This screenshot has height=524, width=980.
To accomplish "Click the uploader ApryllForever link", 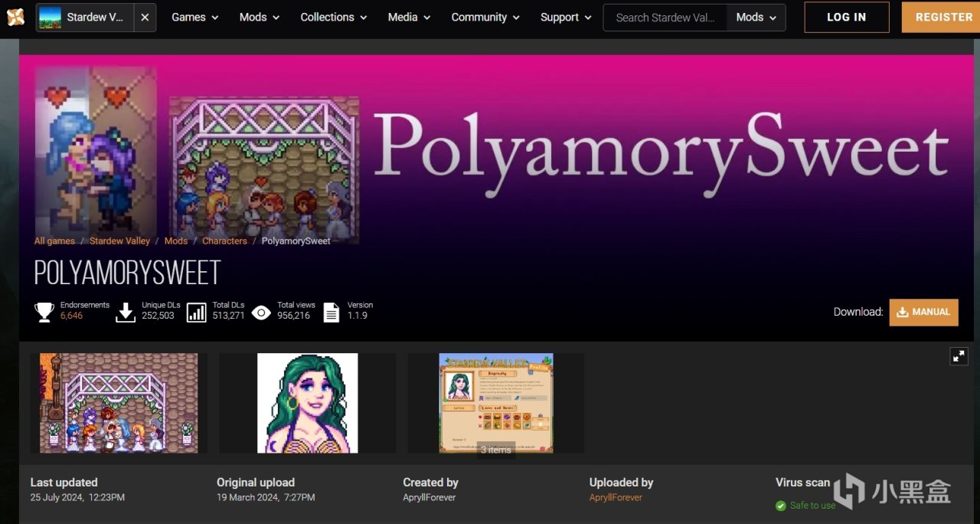I will (x=616, y=497).
